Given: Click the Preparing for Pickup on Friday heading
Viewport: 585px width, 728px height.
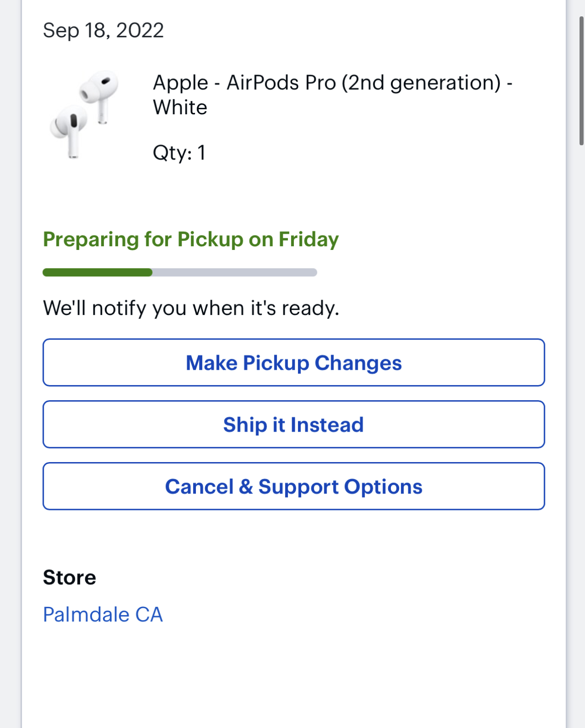Looking at the screenshot, I should pos(191,239).
